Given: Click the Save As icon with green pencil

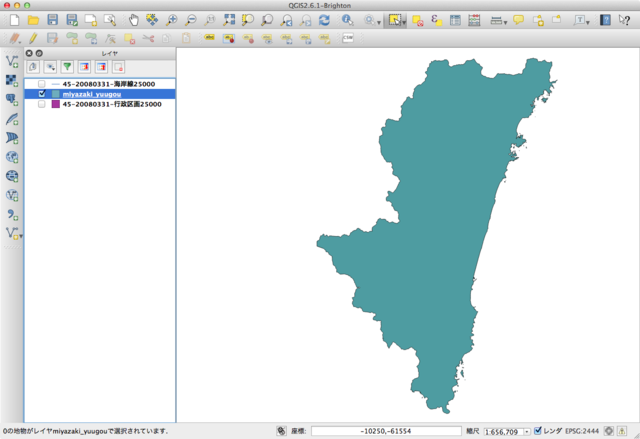Looking at the screenshot, I should 72,20.
